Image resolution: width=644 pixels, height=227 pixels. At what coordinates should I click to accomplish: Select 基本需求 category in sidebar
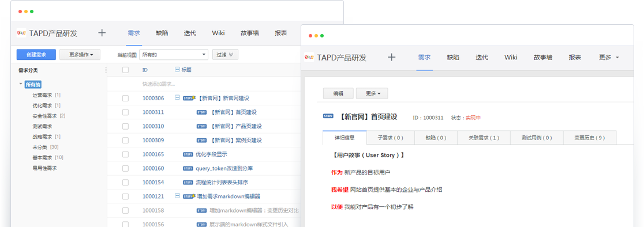tap(42, 157)
